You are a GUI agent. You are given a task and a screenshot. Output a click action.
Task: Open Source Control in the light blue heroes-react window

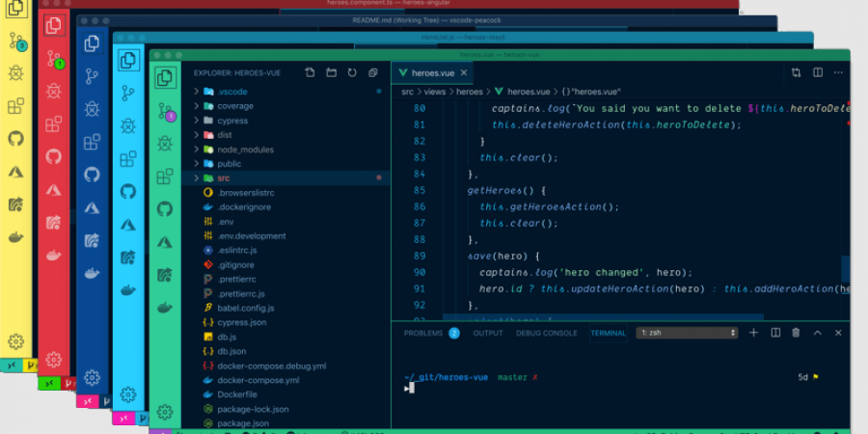(128, 93)
